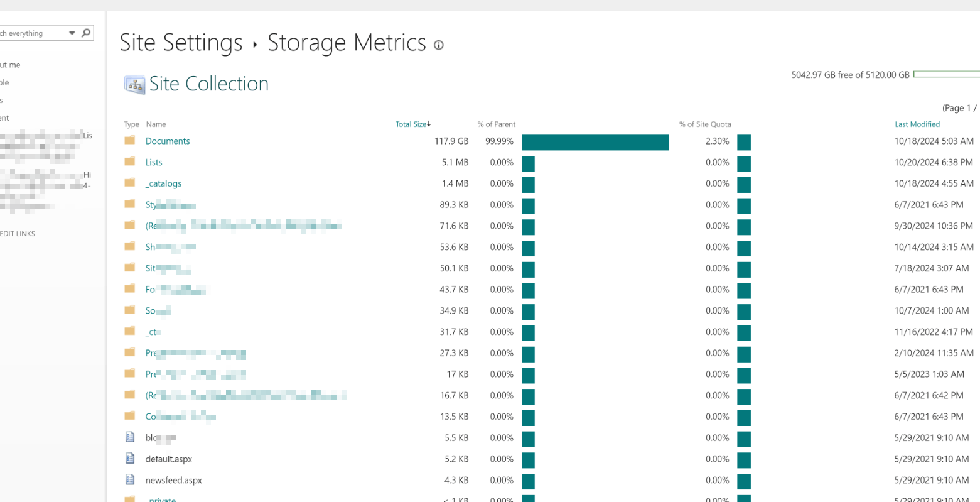
Task: Click EDIT LINKS in the sidebar
Action: pos(18,234)
